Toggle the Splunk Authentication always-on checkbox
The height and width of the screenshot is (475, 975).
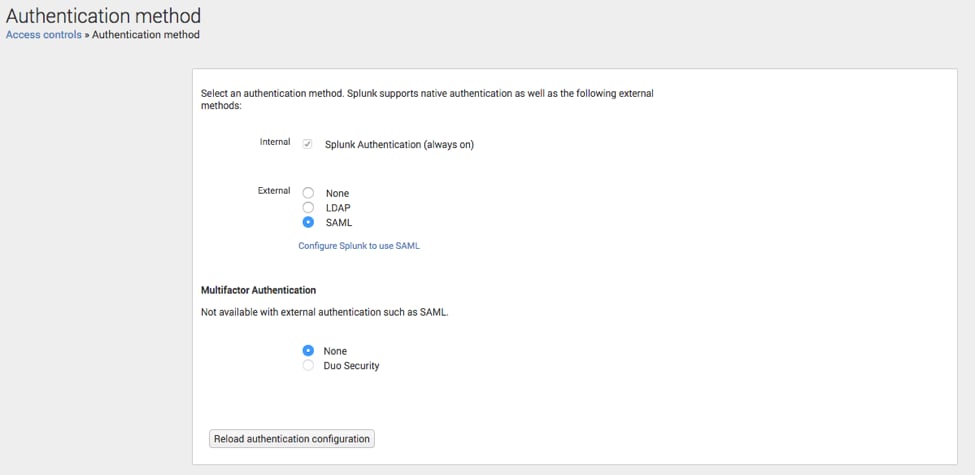(307, 144)
